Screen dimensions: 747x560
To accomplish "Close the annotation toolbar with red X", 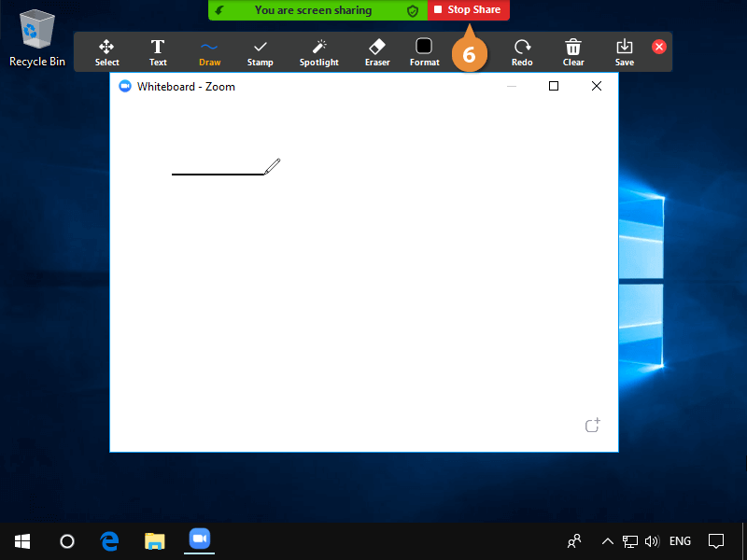I will pos(659,47).
